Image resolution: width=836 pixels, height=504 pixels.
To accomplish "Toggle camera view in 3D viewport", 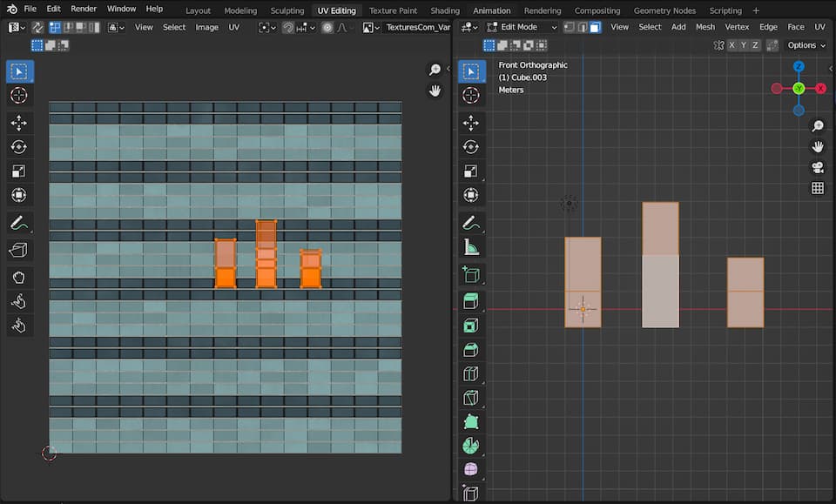I will (817, 167).
